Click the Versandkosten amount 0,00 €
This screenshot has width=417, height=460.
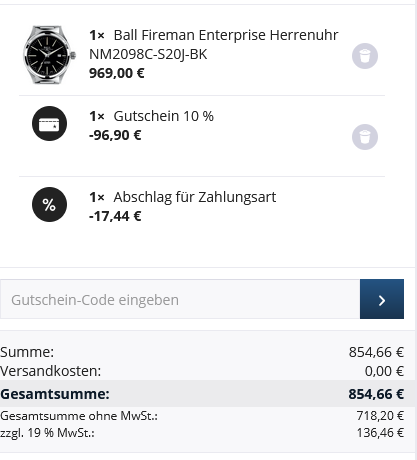[x=384, y=371]
